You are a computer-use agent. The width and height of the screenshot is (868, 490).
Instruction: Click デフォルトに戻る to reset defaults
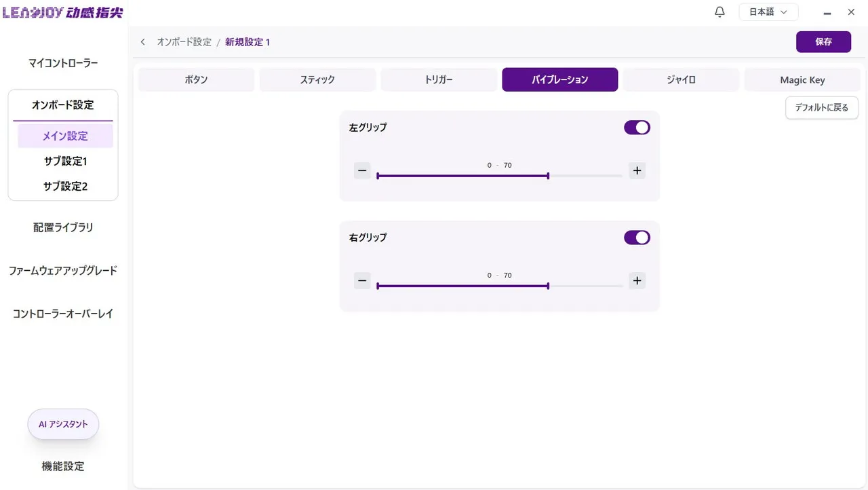[821, 107]
